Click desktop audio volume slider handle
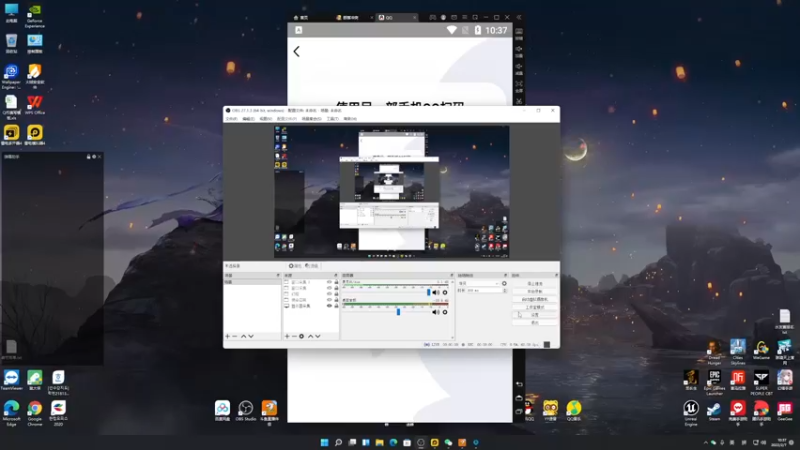 click(398, 312)
